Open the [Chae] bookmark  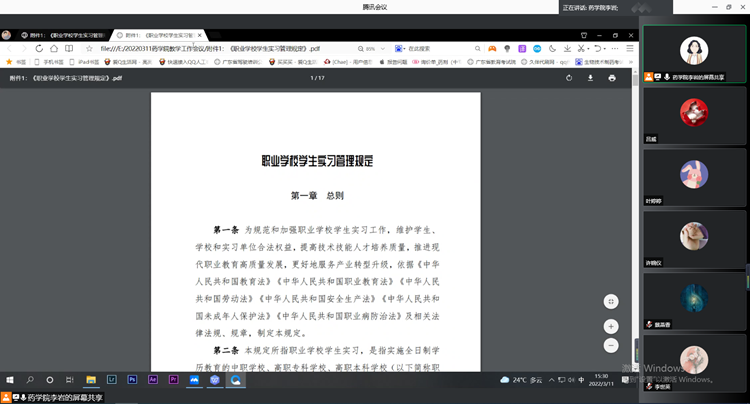[348, 62]
